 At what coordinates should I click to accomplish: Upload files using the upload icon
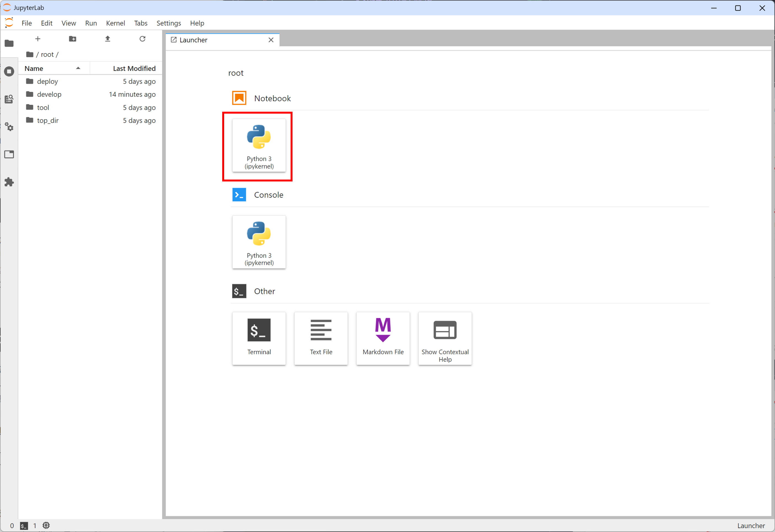click(x=107, y=39)
